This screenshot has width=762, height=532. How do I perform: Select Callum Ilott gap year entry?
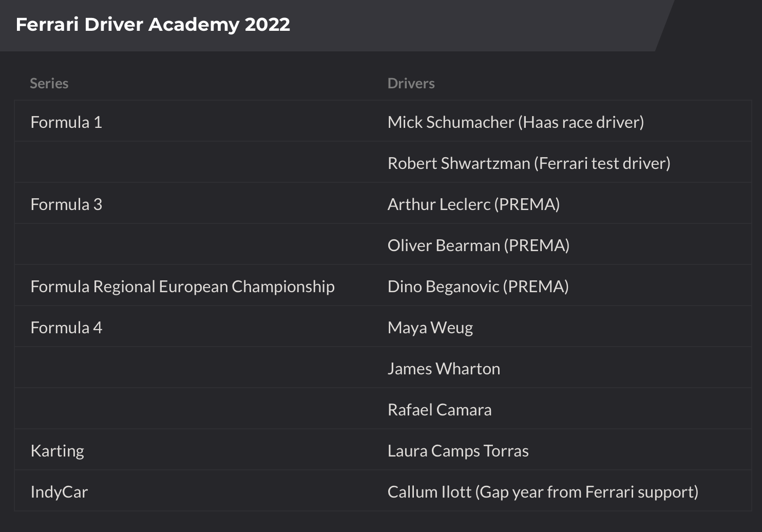[x=543, y=492]
